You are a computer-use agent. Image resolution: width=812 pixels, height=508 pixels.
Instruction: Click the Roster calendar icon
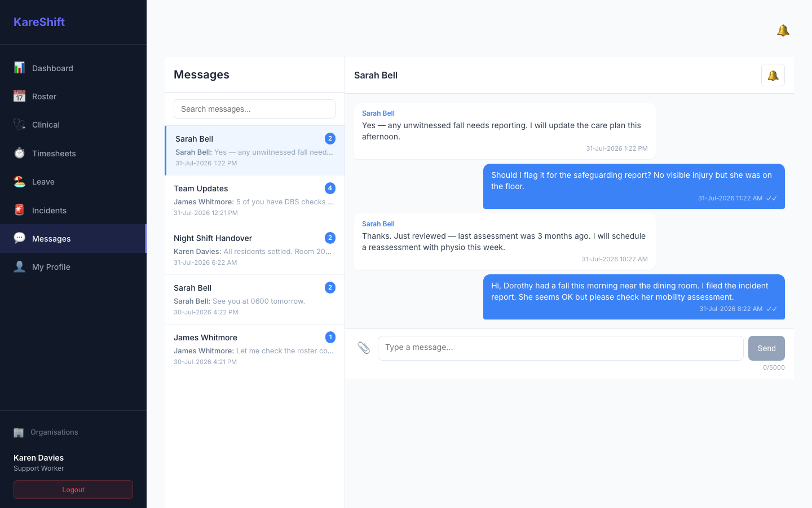[19, 96]
